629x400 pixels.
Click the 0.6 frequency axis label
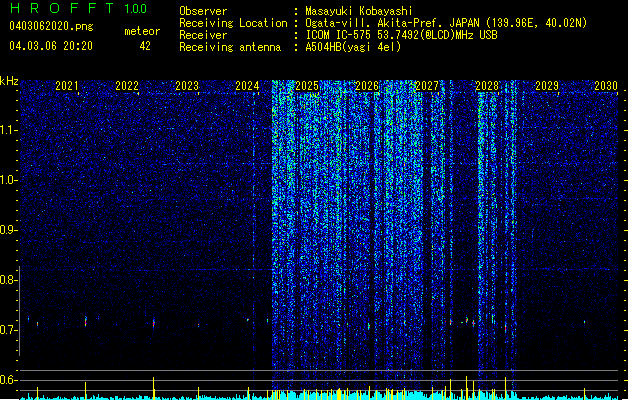pyautogui.click(x=7, y=380)
